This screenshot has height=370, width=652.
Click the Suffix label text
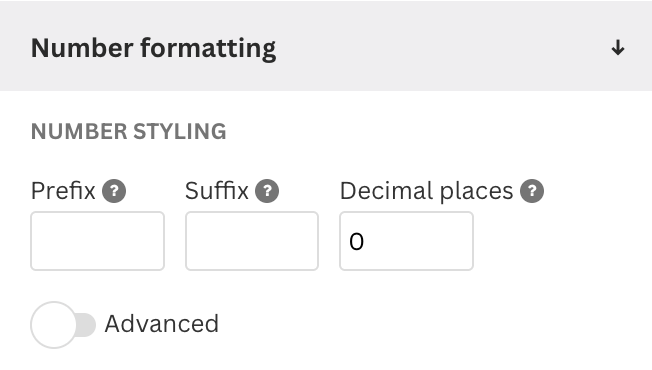pos(217,191)
